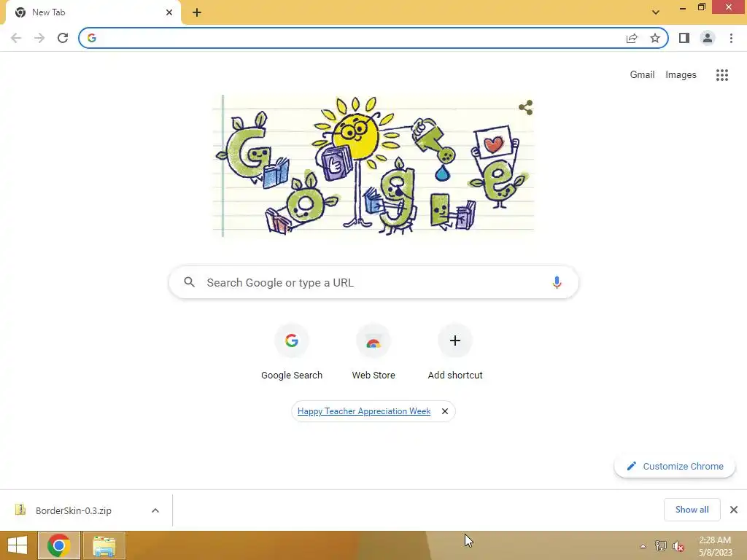
Task: Open Happy Teacher Appreciation Week link
Action: click(364, 411)
